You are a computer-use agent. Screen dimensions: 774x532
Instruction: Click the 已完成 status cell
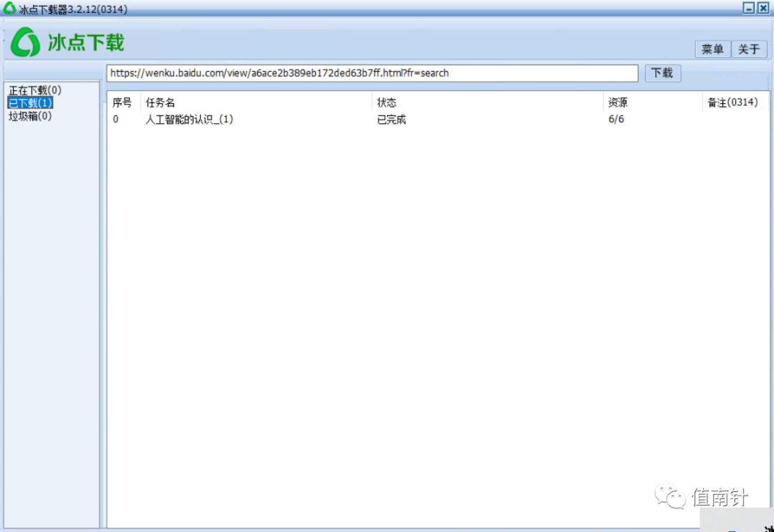coord(391,120)
